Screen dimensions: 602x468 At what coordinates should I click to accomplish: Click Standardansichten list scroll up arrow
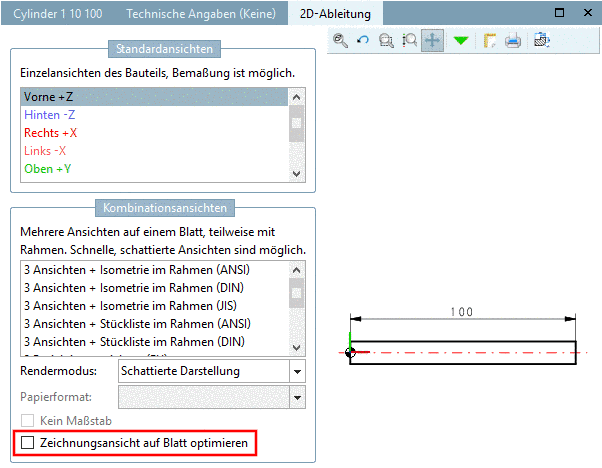pos(296,97)
